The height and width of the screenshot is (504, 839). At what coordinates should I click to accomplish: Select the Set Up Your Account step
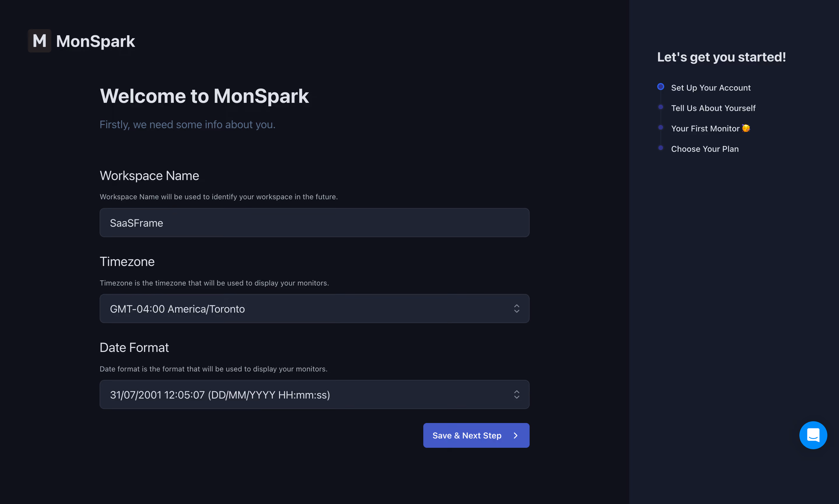point(711,88)
